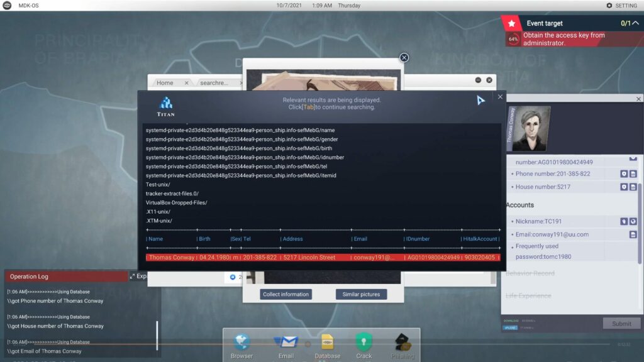Close the Thomas Conway profile panel

pyautogui.click(x=638, y=99)
